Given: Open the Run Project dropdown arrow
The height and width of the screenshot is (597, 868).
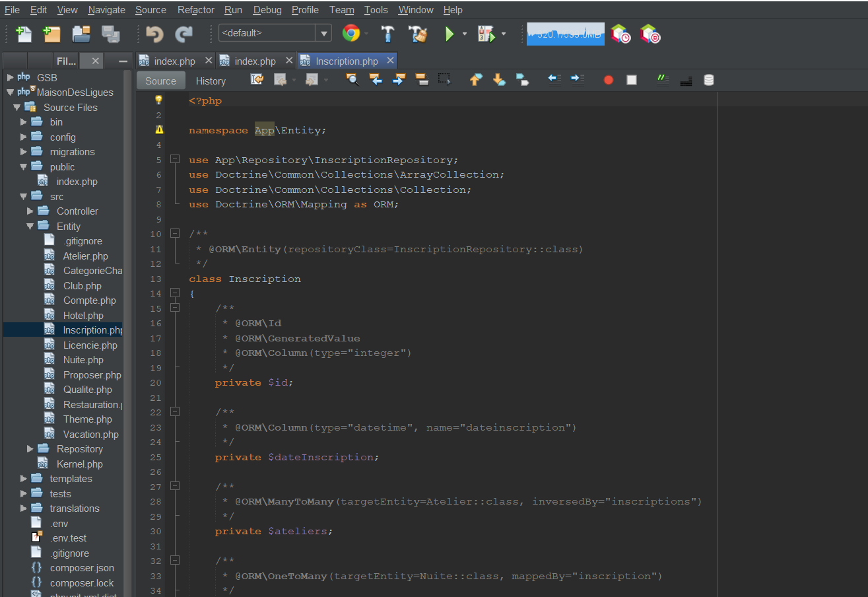Looking at the screenshot, I should pyautogui.click(x=465, y=34).
